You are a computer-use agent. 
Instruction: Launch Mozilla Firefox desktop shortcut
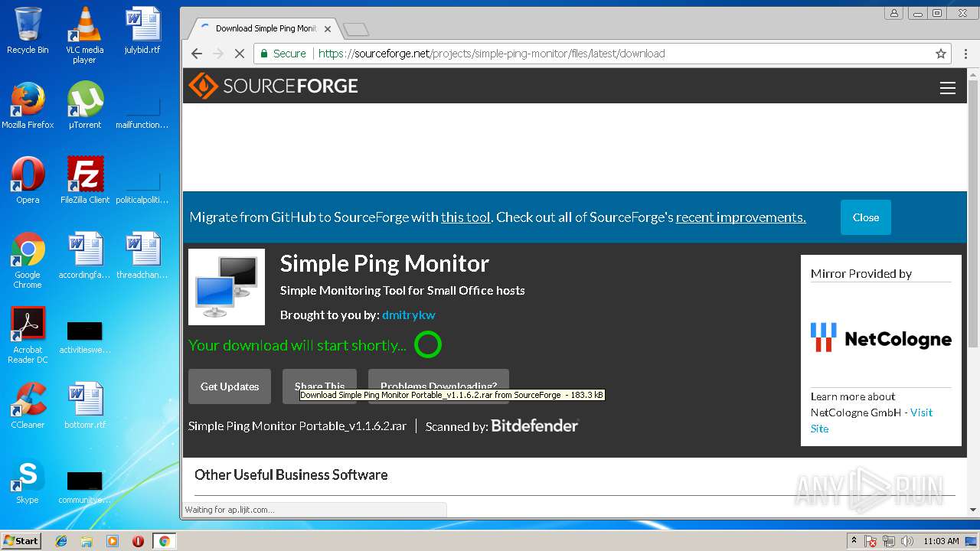(28, 106)
